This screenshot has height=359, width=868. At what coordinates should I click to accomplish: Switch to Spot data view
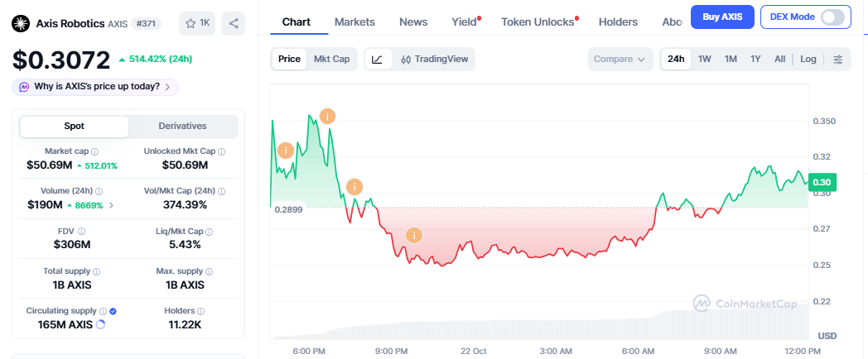tap(75, 126)
